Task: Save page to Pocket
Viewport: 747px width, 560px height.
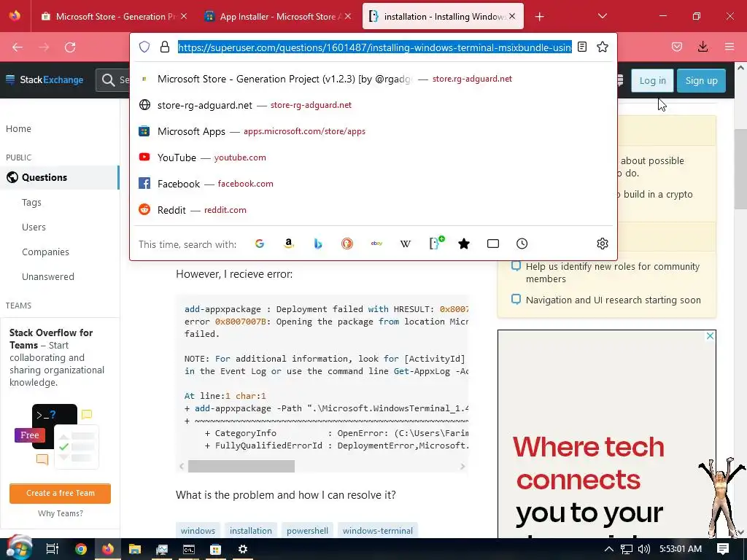Action: pyautogui.click(x=677, y=47)
